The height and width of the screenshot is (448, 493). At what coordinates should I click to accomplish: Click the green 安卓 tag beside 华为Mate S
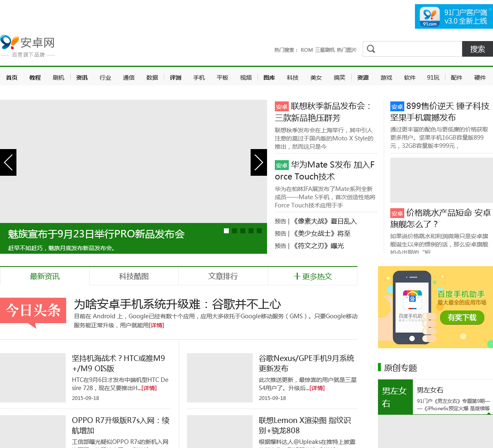tap(282, 165)
